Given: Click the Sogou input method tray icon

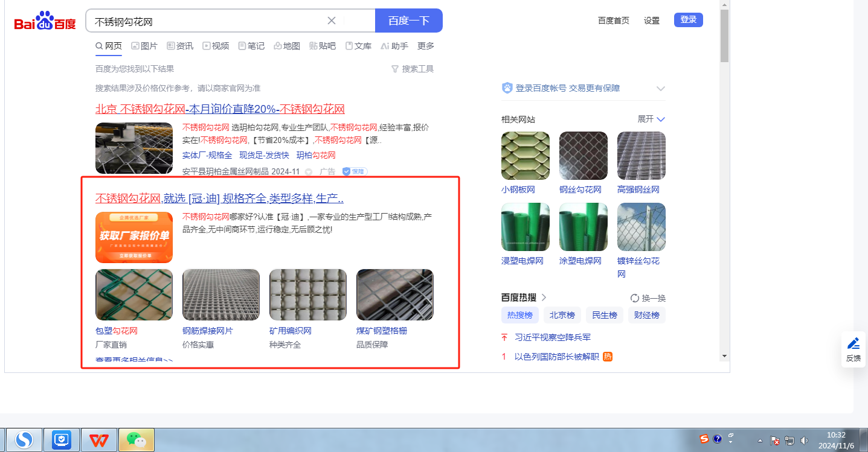Looking at the screenshot, I should [704, 439].
